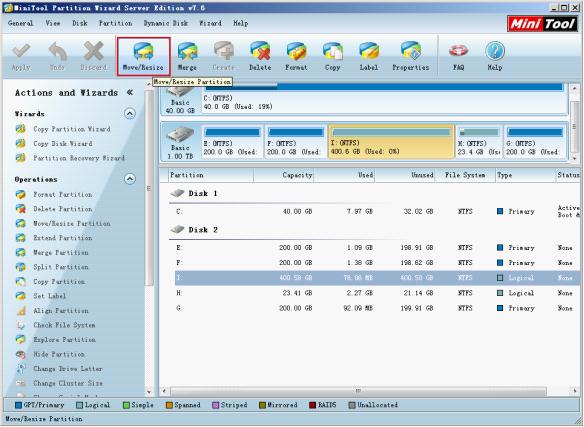Open the Dynamic Disk menu
The height and width of the screenshot is (427, 584).
(x=166, y=23)
